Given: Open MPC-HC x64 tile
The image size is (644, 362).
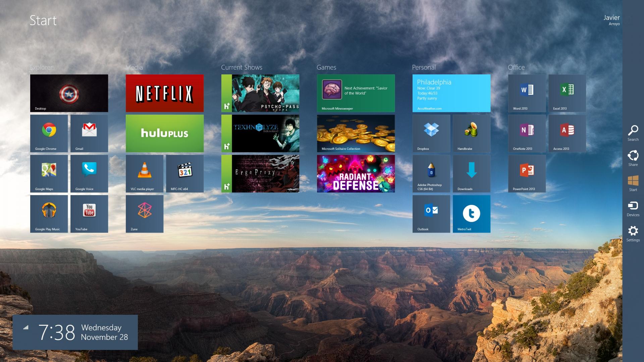Looking at the screenshot, I should [185, 174].
